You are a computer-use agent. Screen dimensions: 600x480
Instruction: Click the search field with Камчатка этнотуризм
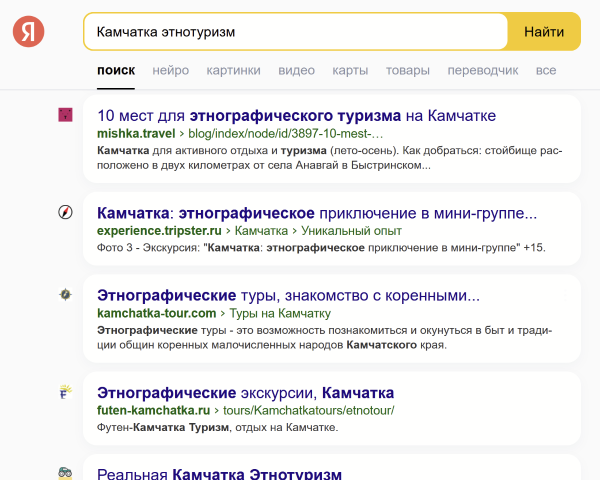tap(295, 32)
